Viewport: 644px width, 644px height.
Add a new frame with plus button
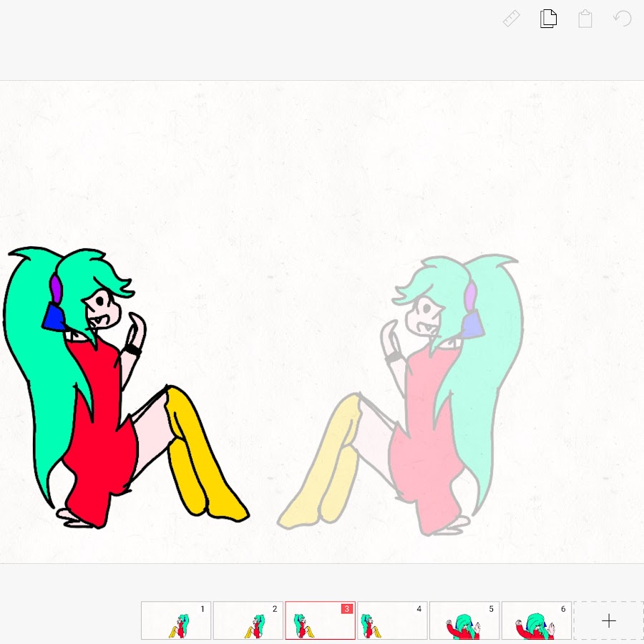pyautogui.click(x=608, y=620)
